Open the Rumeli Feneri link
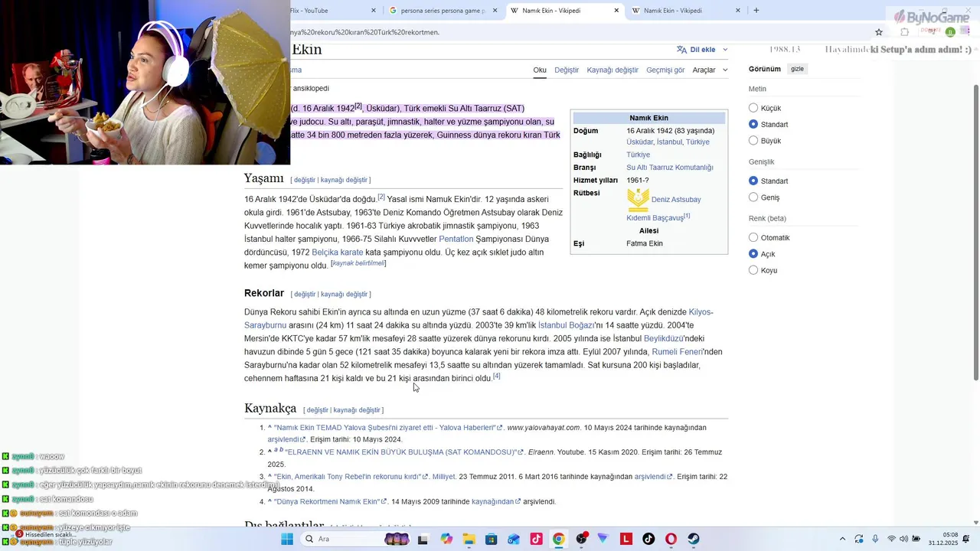980x551 pixels. click(677, 352)
